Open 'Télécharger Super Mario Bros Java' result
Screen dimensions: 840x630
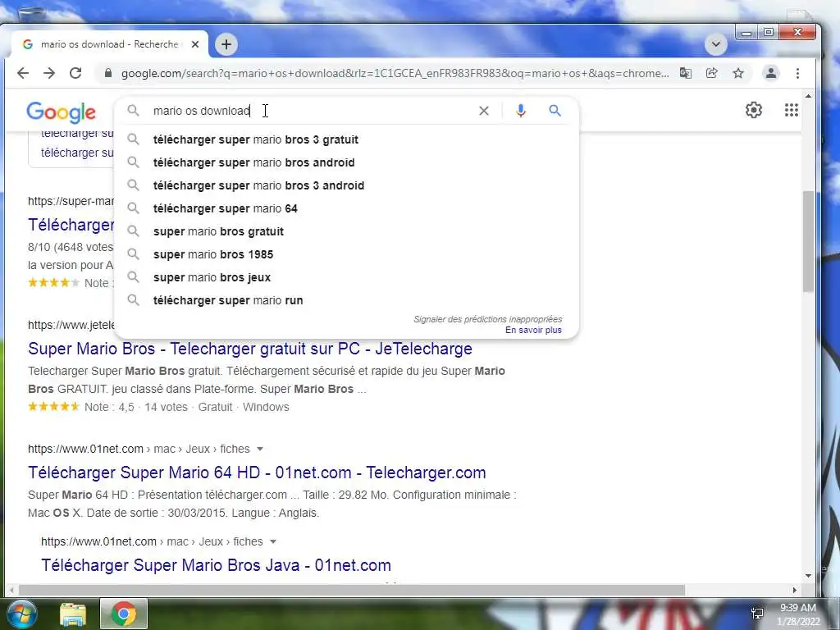(x=216, y=565)
